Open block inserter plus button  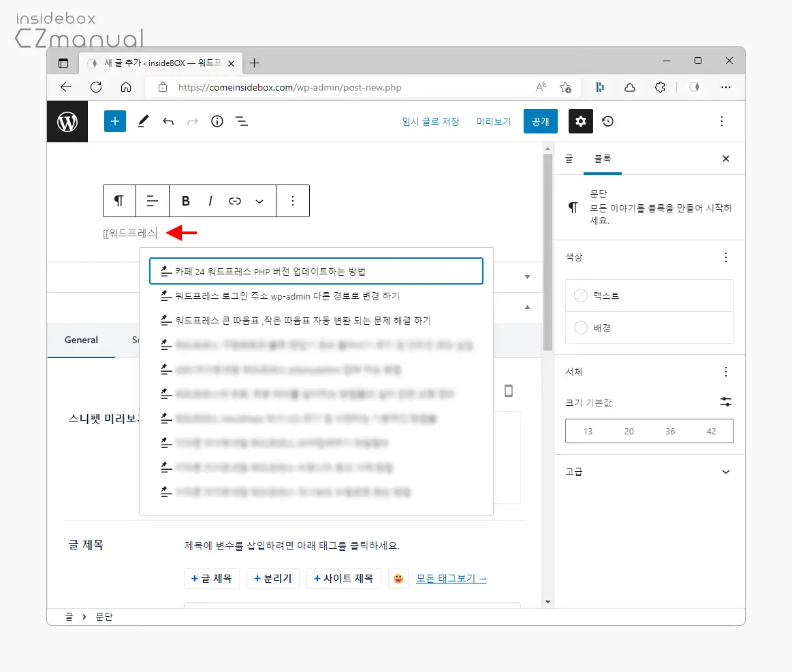click(x=115, y=121)
